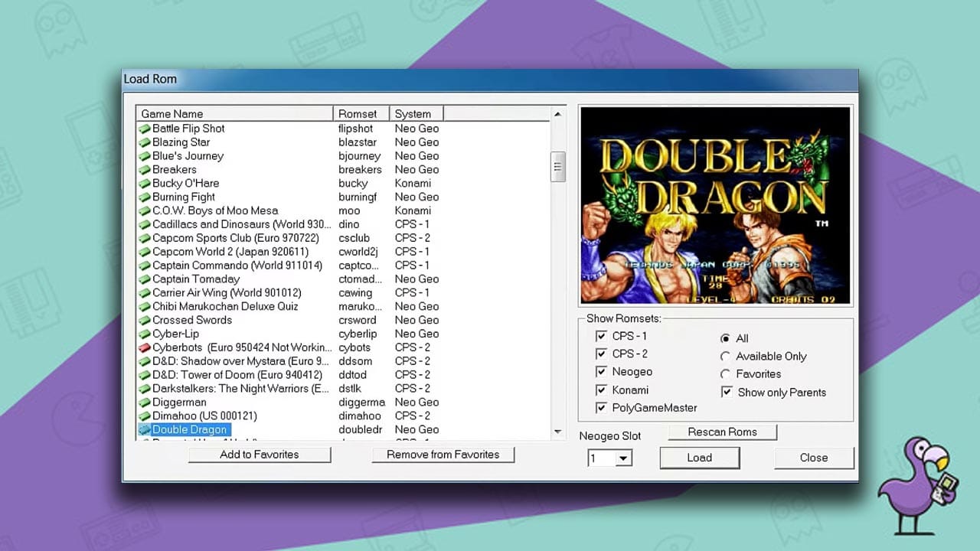This screenshot has height=551, width=980.
Task: Click the green icon beside Blue's Journey
Action: (144, 156)
